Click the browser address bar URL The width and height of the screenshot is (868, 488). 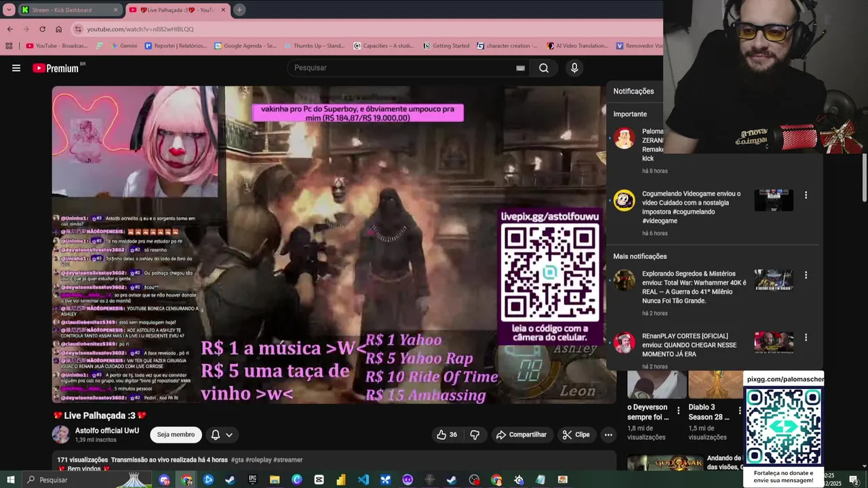point(140,29)
